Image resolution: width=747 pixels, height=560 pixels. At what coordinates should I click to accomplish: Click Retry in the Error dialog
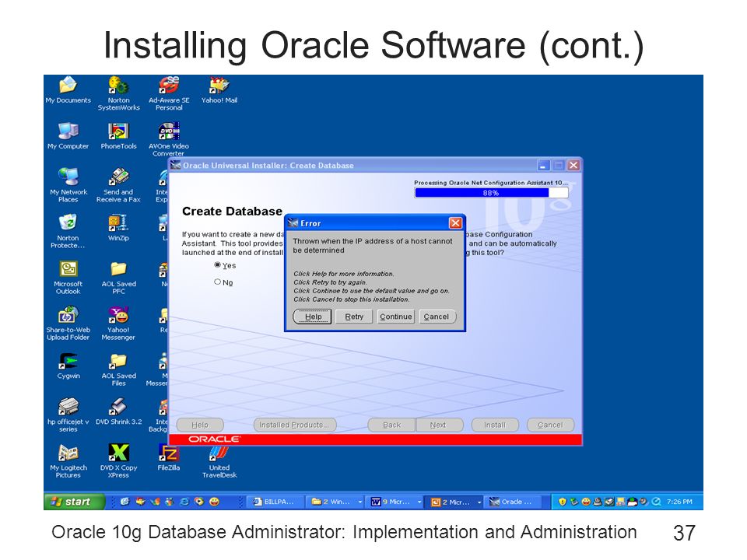[354, 317]
